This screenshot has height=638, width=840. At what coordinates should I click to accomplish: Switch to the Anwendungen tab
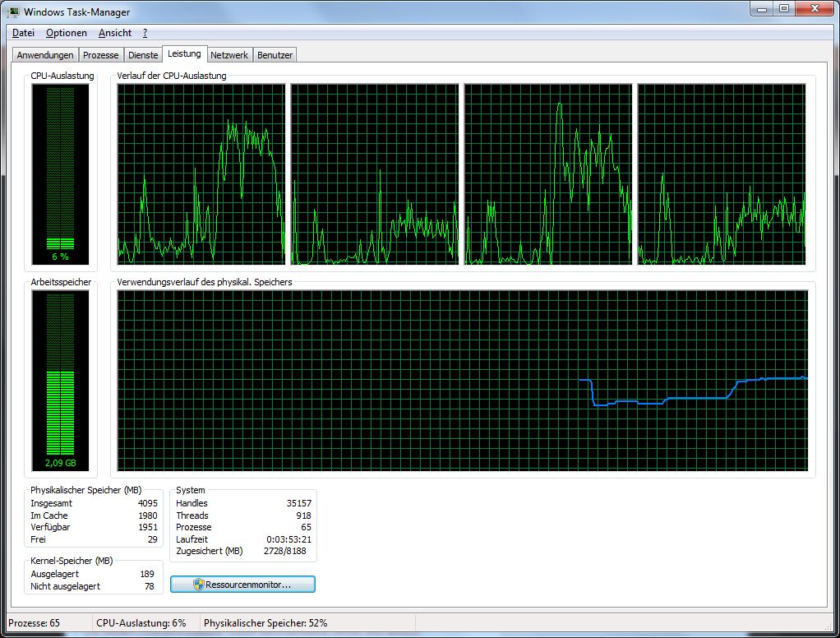(45, 54)
